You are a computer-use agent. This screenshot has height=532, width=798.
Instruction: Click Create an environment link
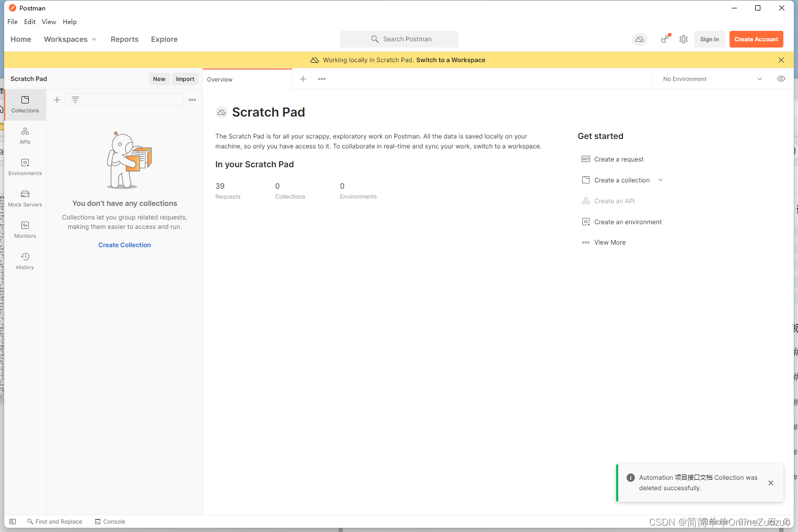pos(628,222)
